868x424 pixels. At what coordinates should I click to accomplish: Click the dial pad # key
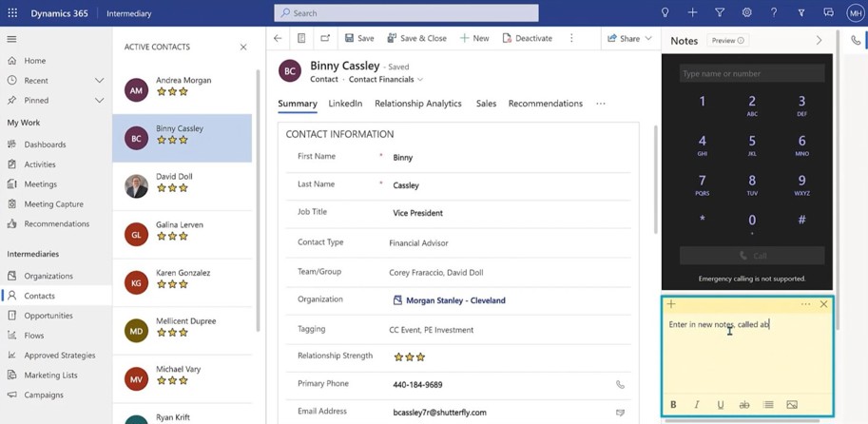click(801, 220)
